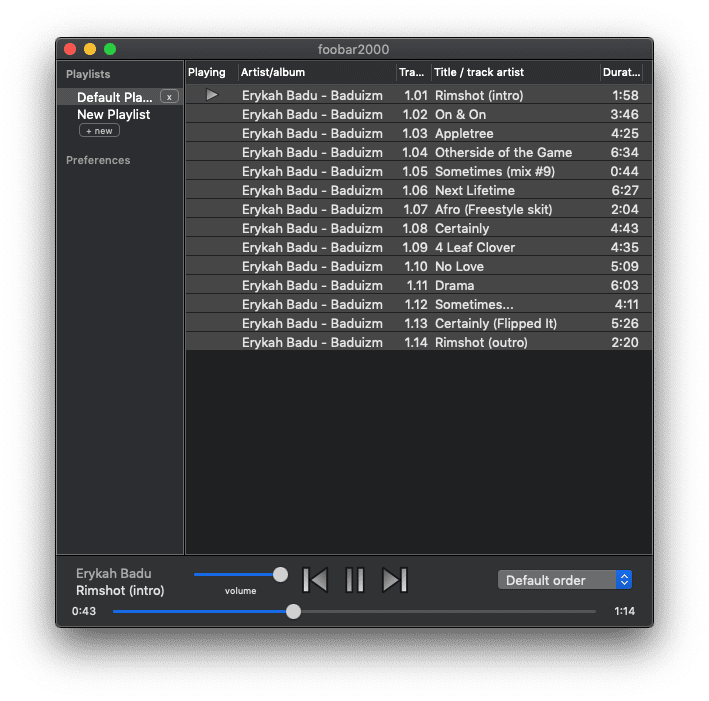Select the track Certainly at 1.08
The width and height of the screenshot is (709, 701).
click(419, 228)
